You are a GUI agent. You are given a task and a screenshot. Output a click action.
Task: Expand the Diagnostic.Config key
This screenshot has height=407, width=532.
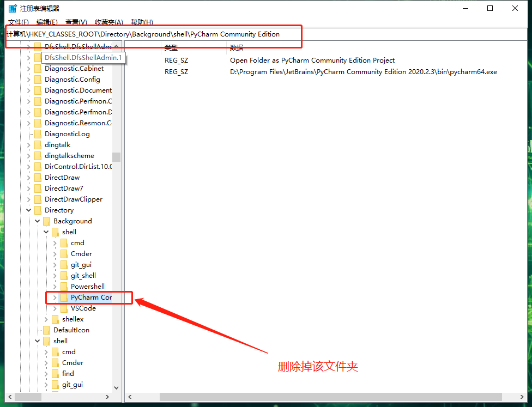29,80
